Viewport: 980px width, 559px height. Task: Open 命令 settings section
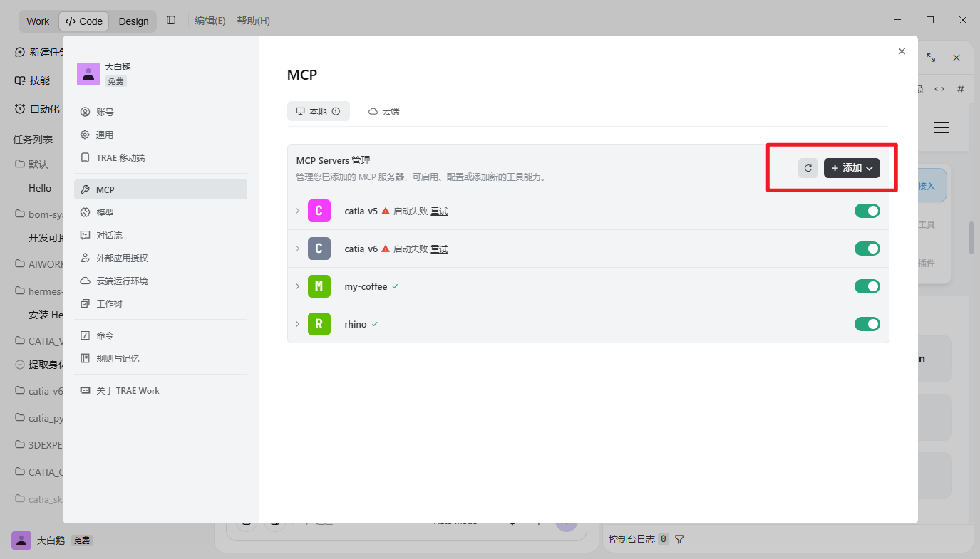coord(160,335)
